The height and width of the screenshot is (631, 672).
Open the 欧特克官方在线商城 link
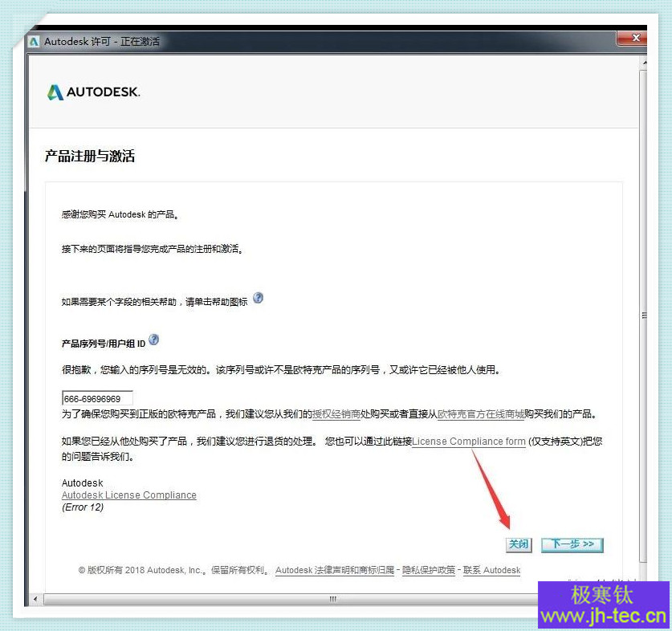[481, 414]
